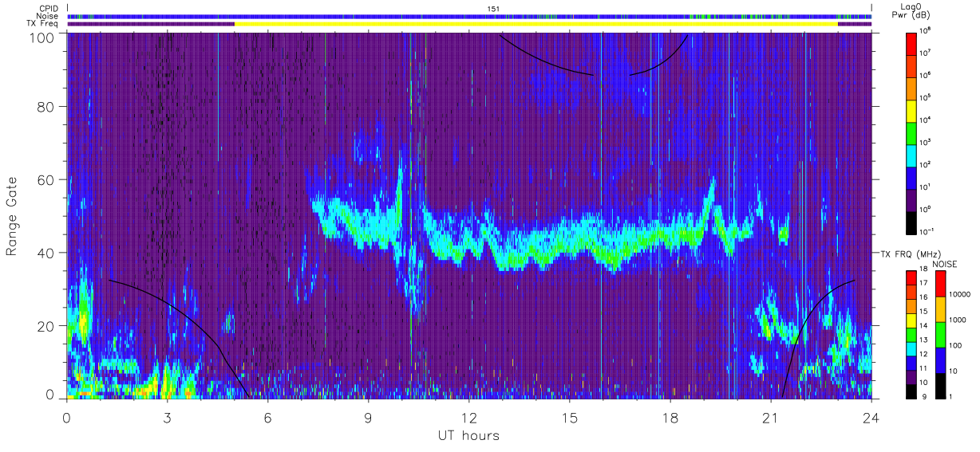The height and width of the screenshot is (452, 980).
Task: Click the NOISE legend title
Action: pos(946,263)
